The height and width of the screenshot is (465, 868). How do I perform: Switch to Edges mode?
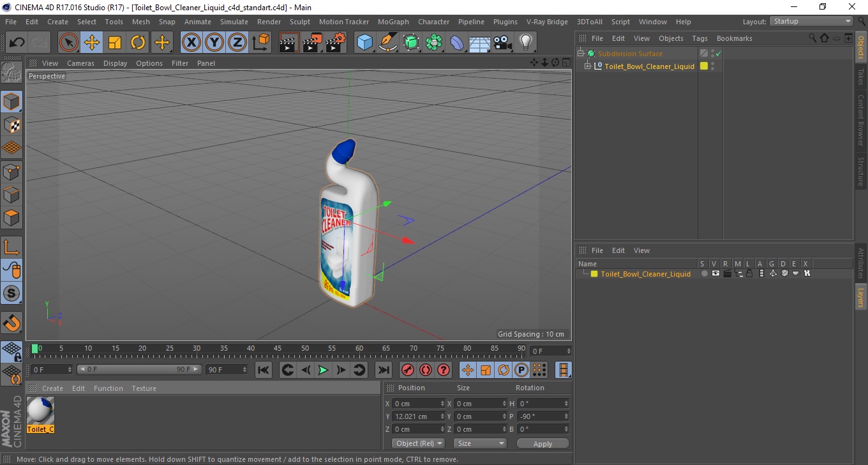pos(11,194)
